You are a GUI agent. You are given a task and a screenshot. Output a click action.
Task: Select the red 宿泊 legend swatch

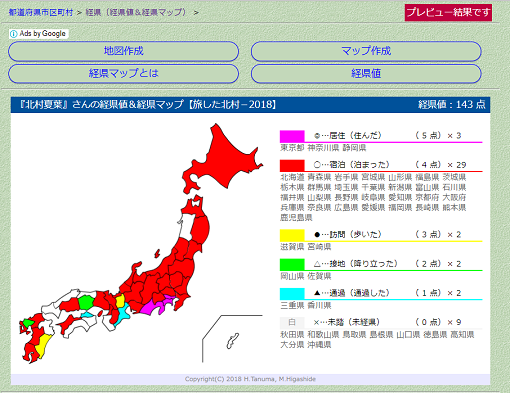tap(292, 165)
